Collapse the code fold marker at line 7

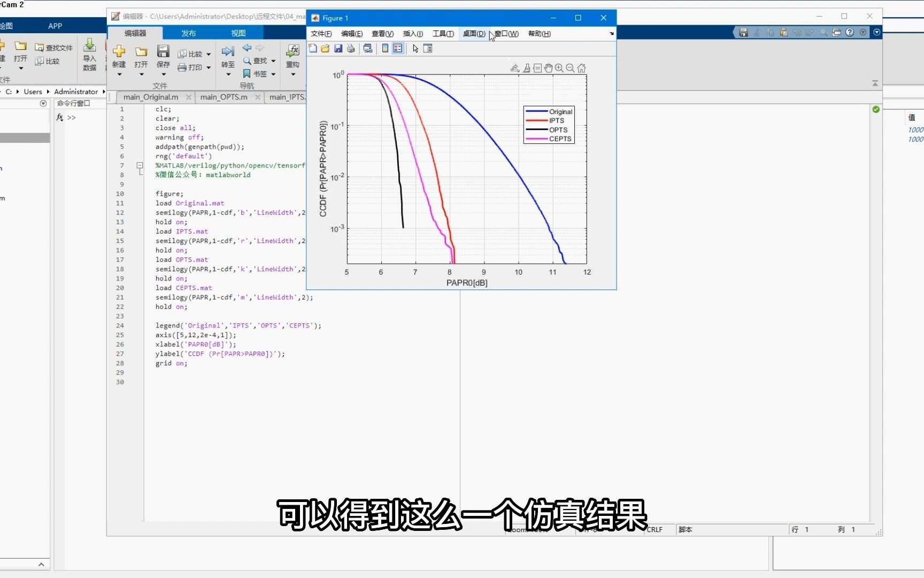140,165
